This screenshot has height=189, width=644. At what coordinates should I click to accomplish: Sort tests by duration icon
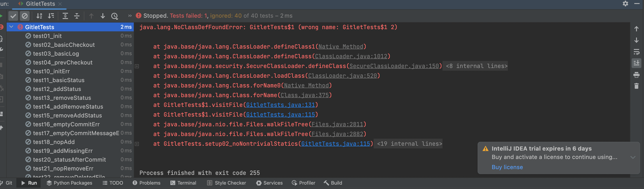click(51, 16)
